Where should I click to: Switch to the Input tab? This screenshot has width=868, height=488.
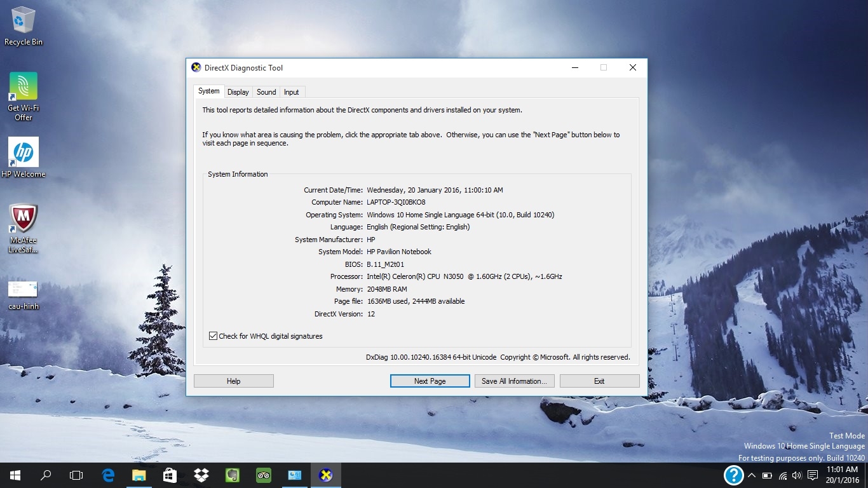click(292, 92)
